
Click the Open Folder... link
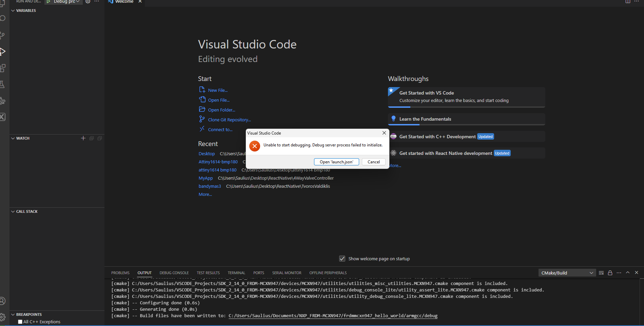[221, 110]
